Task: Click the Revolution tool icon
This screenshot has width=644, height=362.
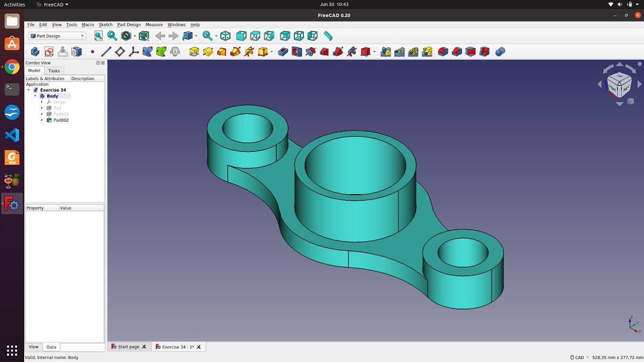Action: (208, 51)
